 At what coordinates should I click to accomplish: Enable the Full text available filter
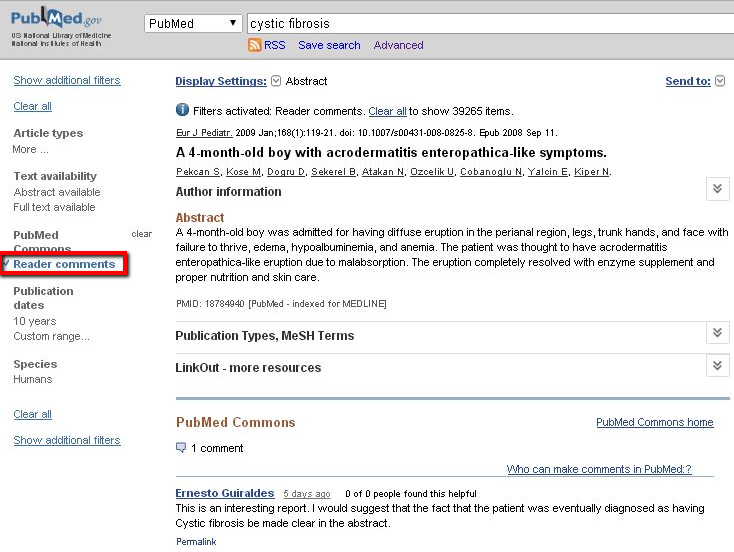[x=54, y=207]
